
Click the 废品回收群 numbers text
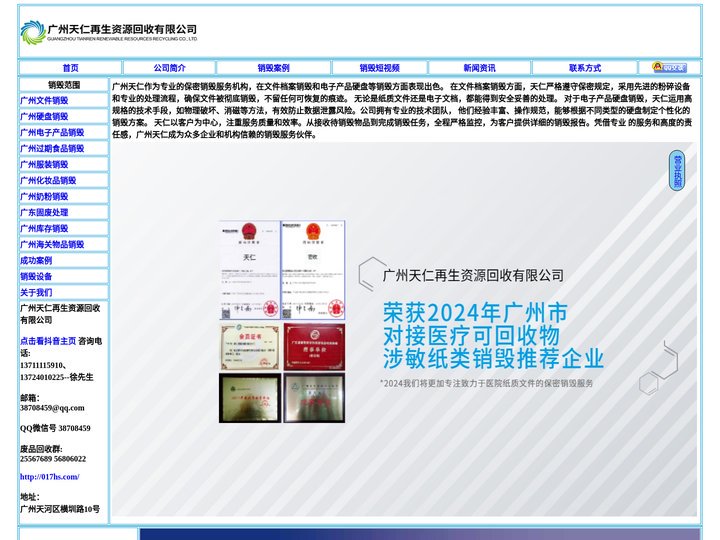[x=53, y=459]
